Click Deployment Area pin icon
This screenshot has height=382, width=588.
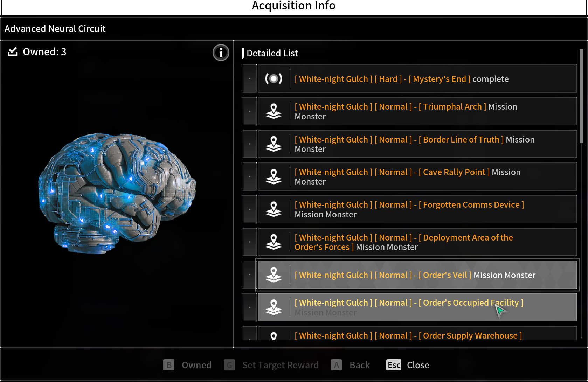[x=274, y=242]
